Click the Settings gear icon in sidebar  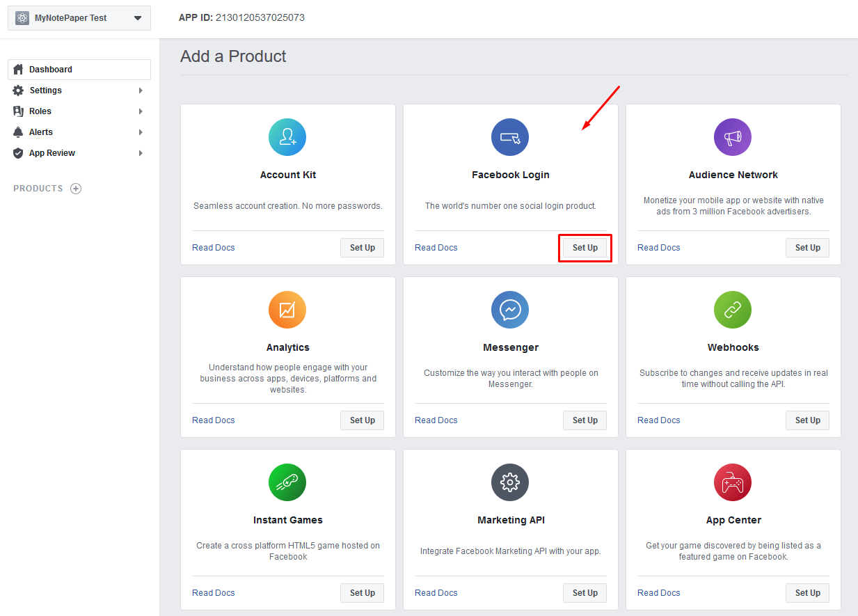click(19, 90)
